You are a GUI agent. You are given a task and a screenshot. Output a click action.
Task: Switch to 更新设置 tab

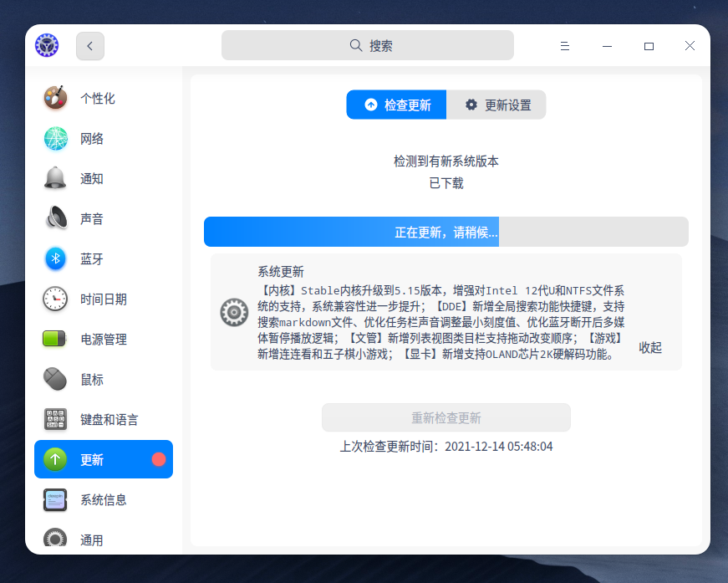pos(496,105)
